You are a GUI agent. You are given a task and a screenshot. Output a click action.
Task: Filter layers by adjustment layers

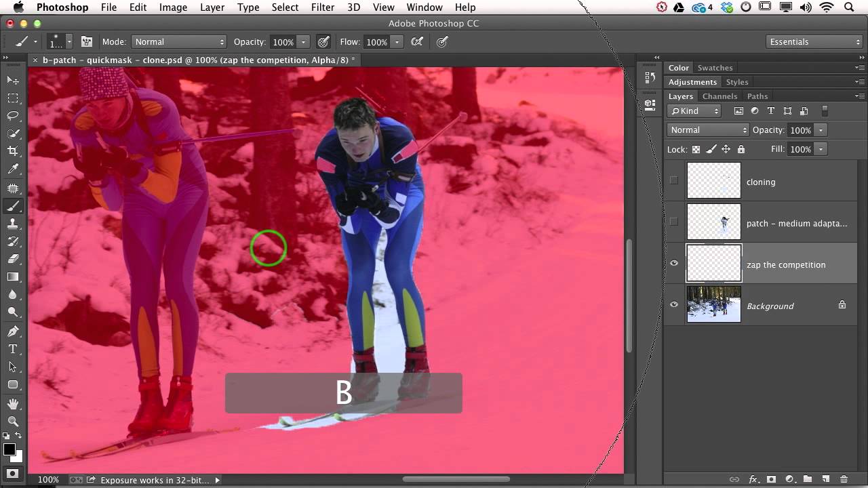pos(755,110)
